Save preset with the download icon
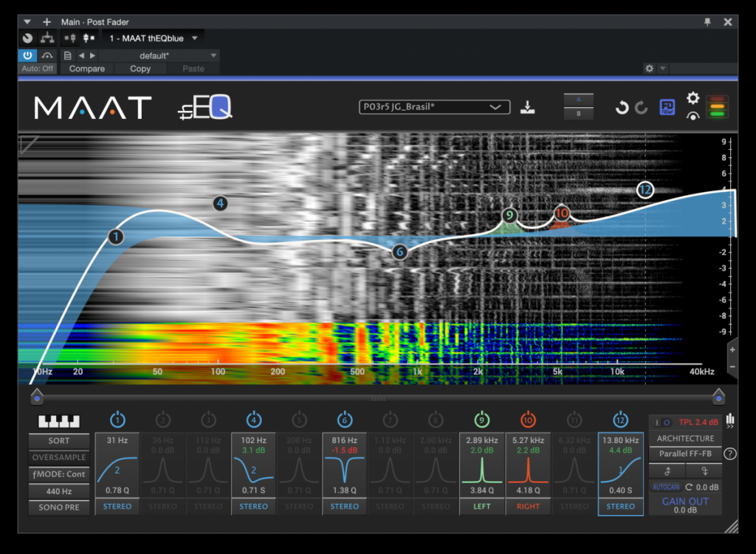 [527, 107]
